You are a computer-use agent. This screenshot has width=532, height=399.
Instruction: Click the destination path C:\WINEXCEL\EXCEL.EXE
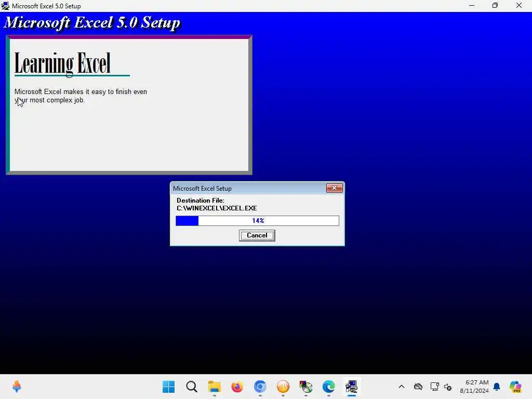point(217,208)
